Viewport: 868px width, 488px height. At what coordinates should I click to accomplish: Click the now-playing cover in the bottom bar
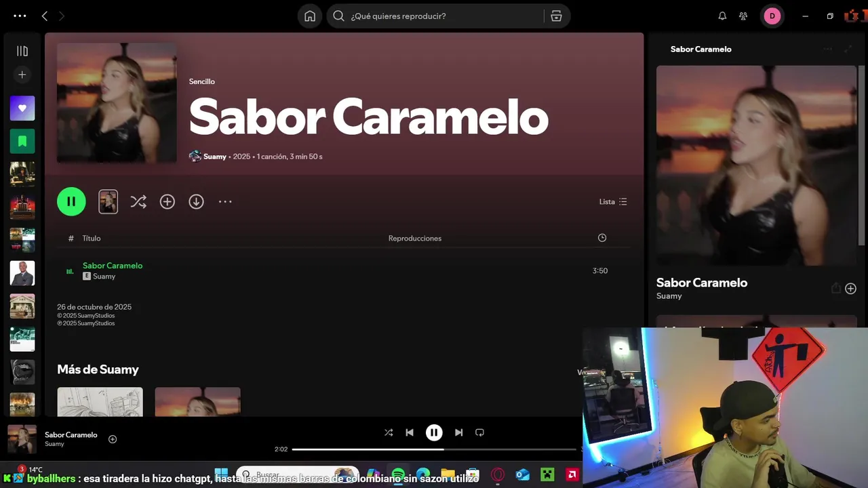22,439
